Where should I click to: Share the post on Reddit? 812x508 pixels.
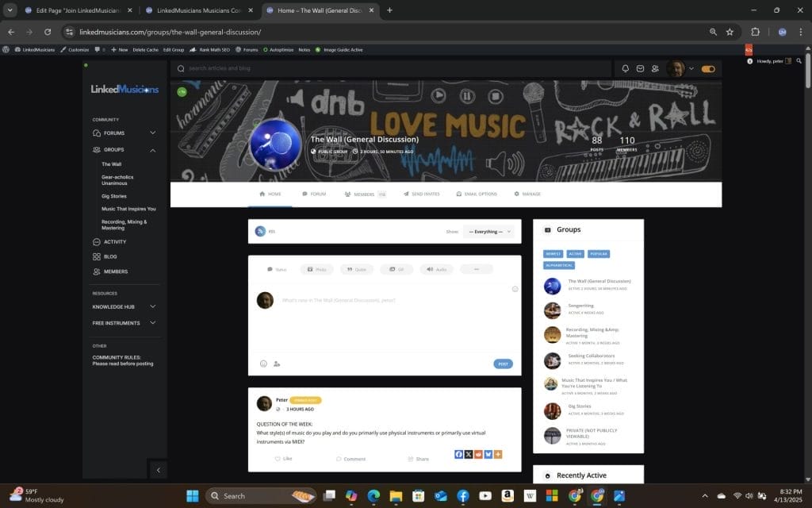click(x=478, y=455)
